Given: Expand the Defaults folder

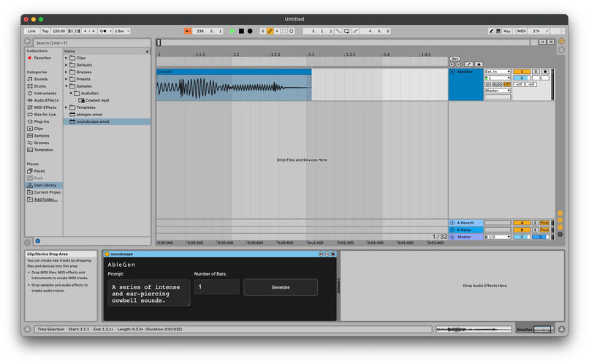Looking at the screenshot, I should pyautogui.click(x=66, y=65).
